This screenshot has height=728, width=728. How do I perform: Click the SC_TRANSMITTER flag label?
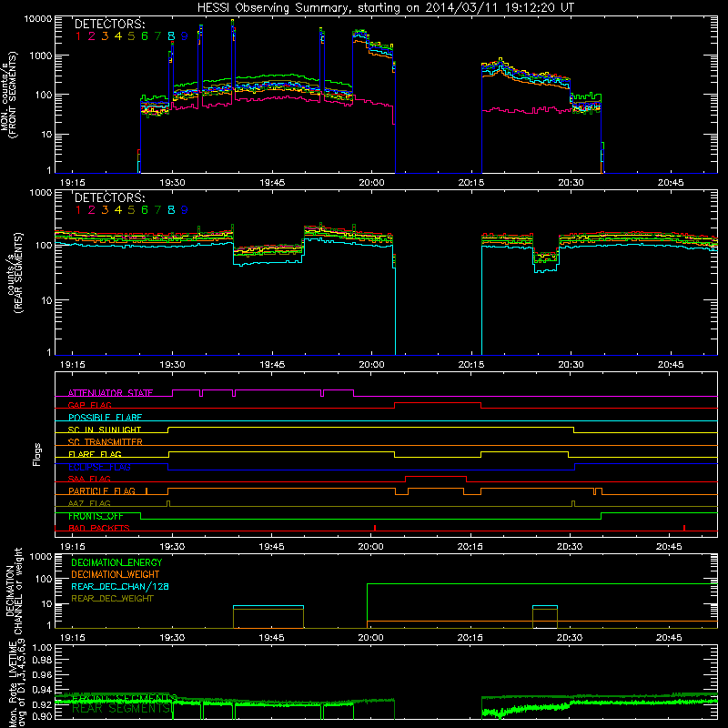(106, 442)
